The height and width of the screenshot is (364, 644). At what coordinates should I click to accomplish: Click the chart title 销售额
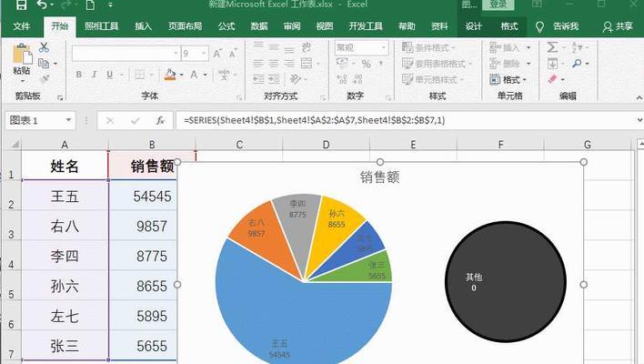(380, 177)
